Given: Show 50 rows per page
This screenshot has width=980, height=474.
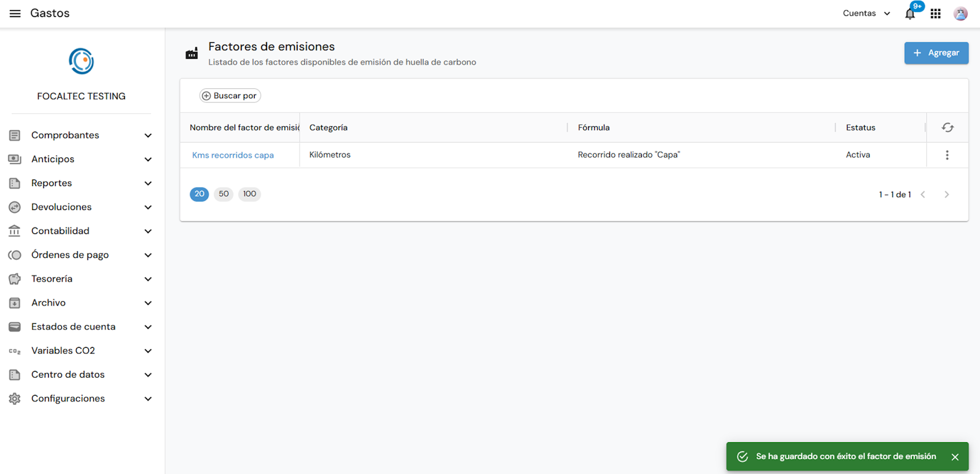Looking at the screenshot, I should point(224,194).
